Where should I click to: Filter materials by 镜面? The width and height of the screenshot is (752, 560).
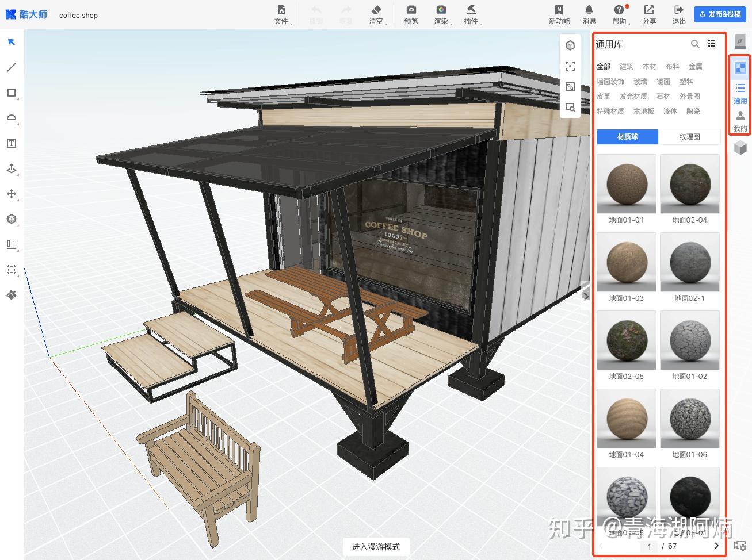663,82
